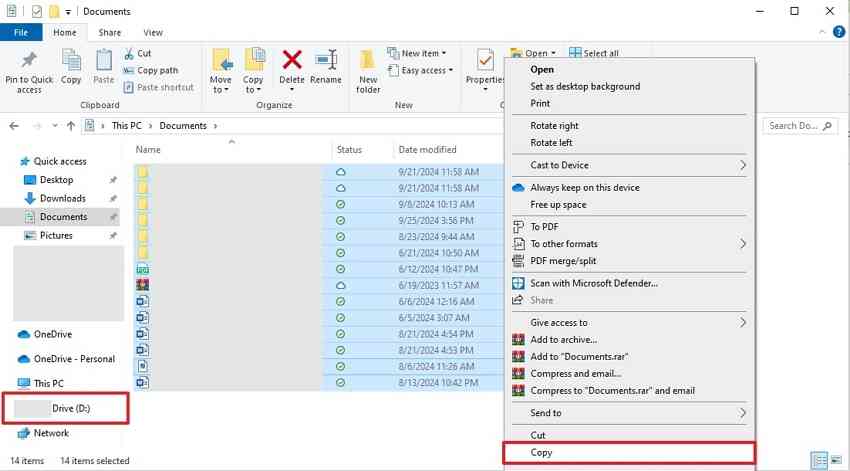
Task: Open recent locations dropdown arrow
Action: coord(55,126)
